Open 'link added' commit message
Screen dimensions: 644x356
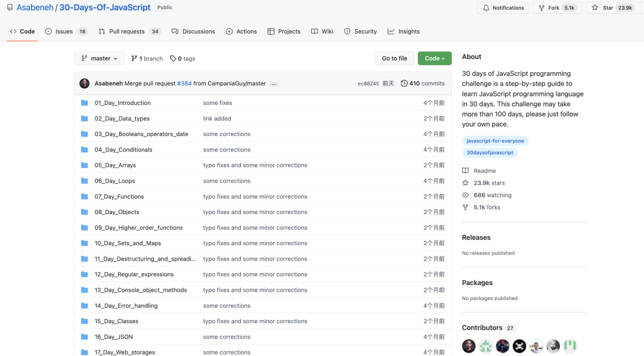pos(217,118)
